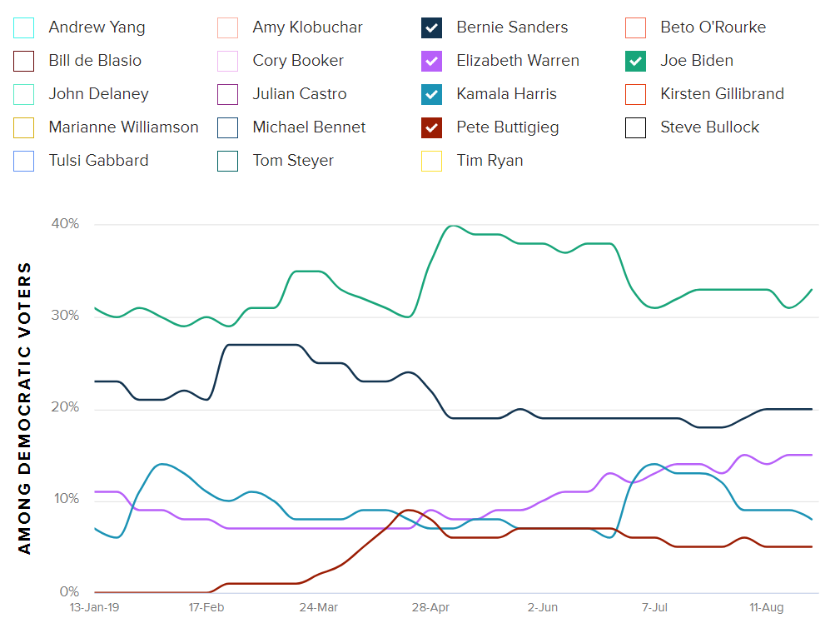Click the Michael Bennet label
This screenshot has width=840, height=633.
click(309, 127)
